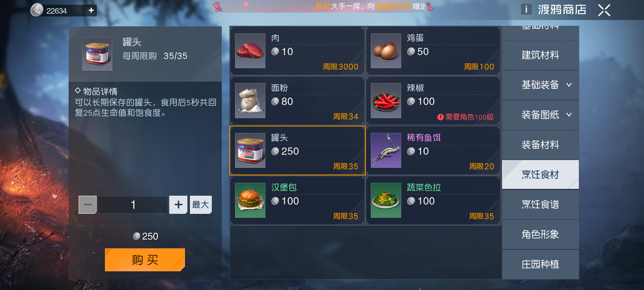Decrease purchase quantity with minus
644x290 pixels.
[x=87, y=205]
